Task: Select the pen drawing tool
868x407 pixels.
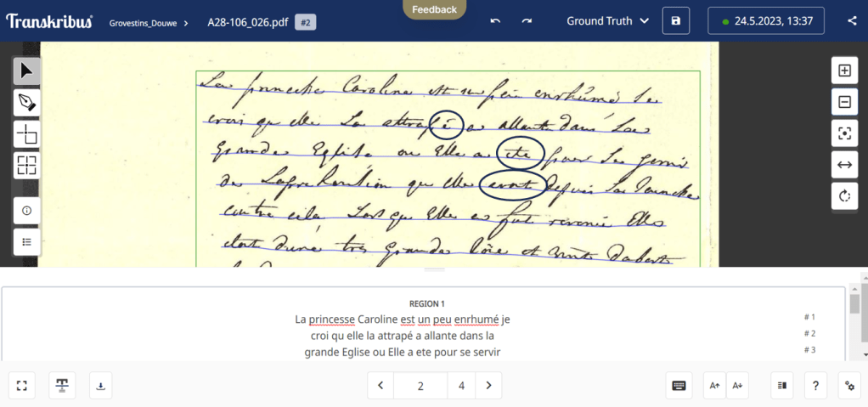Action: [x=26, y=103]
